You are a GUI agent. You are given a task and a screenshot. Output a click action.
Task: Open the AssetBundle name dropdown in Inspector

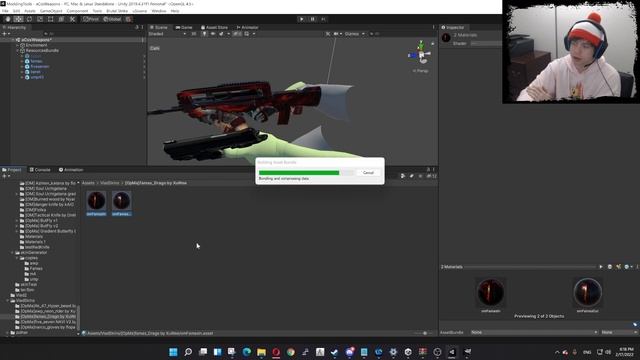(x=534, y=333)
